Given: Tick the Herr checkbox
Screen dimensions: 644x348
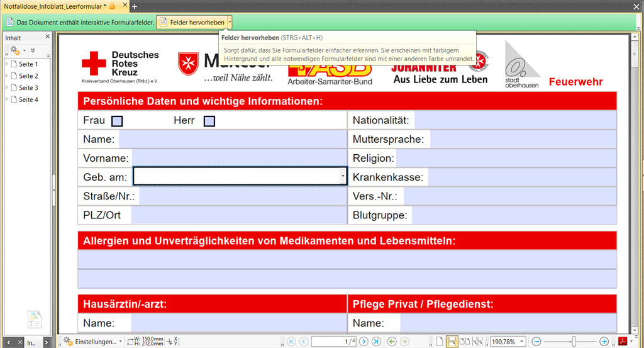Looking at the screenshot, I should (x=209, y=121).
